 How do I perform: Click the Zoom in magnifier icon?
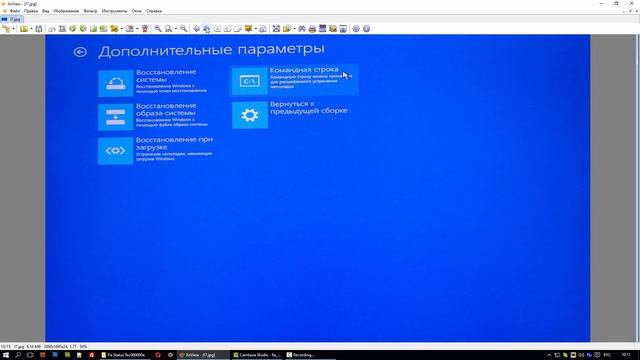click(x=158, y=29)
